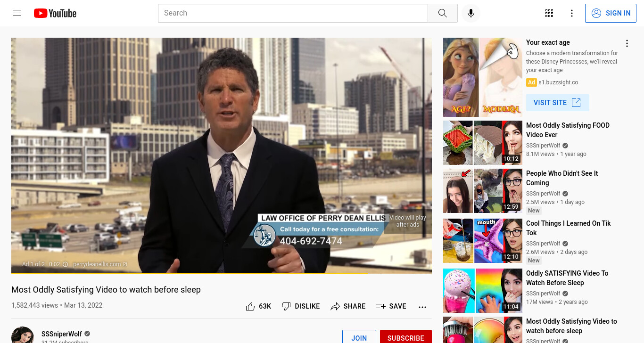This screenshot has height=343, width=644.
Task: Click the s1.buzzsight.co ad domain
Action: pyautogui.click(x=558, y=82)
